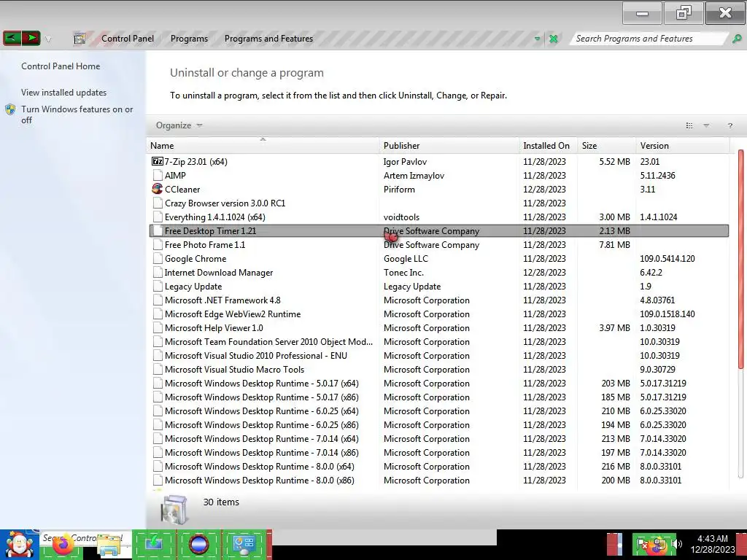Viewport: 747px width, 560px height.
Task: Open the Organize menu
Action: pyautogui.click(x=179, y=125)
